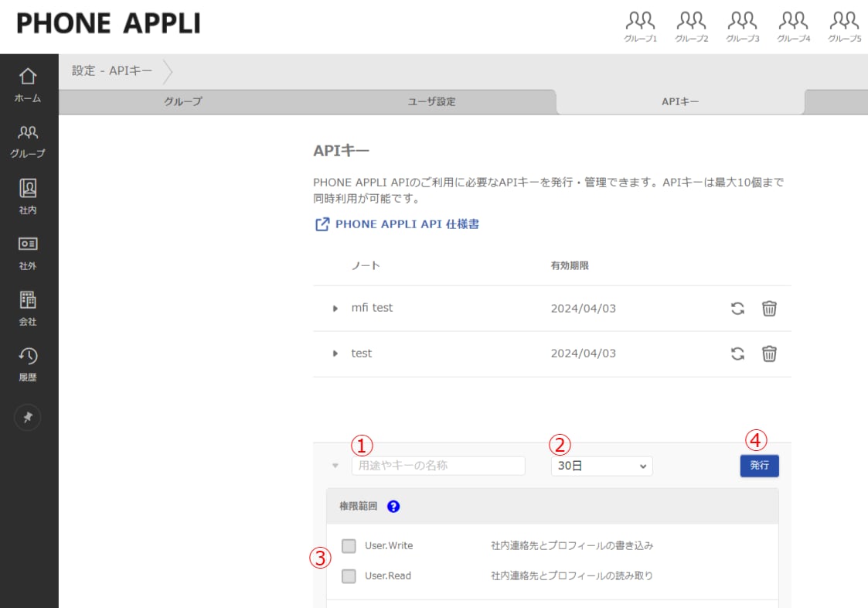Open the 社外 business card sidebar icon
This screenshot has height=608, width=868.
coord(28,252)
